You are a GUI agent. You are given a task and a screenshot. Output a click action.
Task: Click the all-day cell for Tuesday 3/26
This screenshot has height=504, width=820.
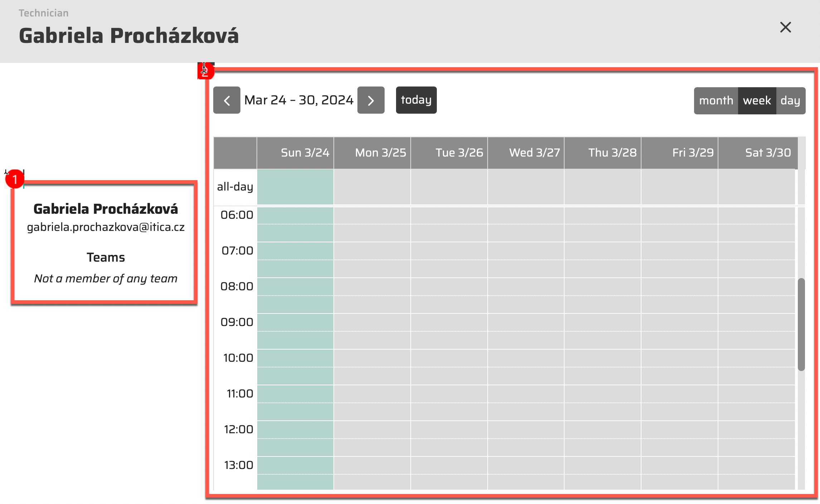(449, 187)
